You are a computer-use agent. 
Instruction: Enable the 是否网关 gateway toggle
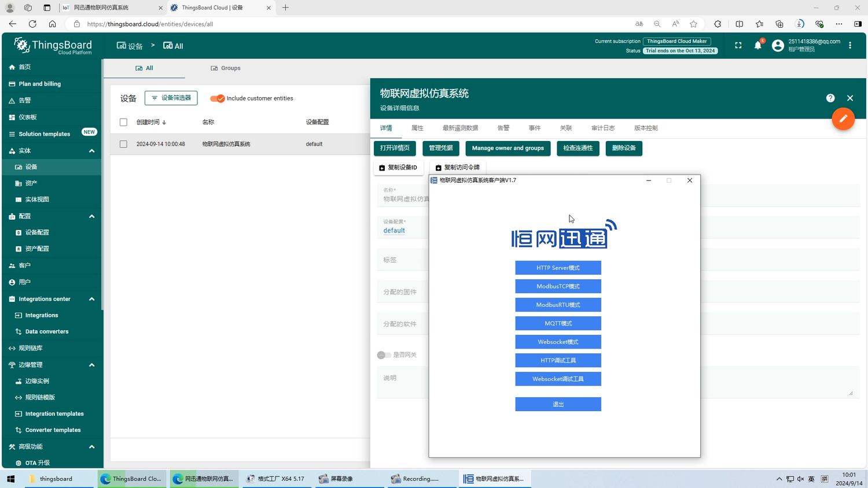point(384,355)
